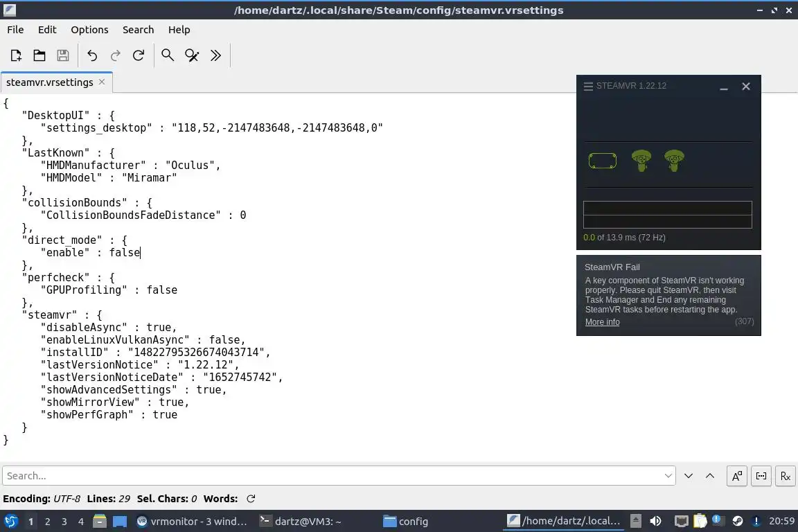
Task: Click the "enable" : false line in editor
Action: tap(90, 253)
